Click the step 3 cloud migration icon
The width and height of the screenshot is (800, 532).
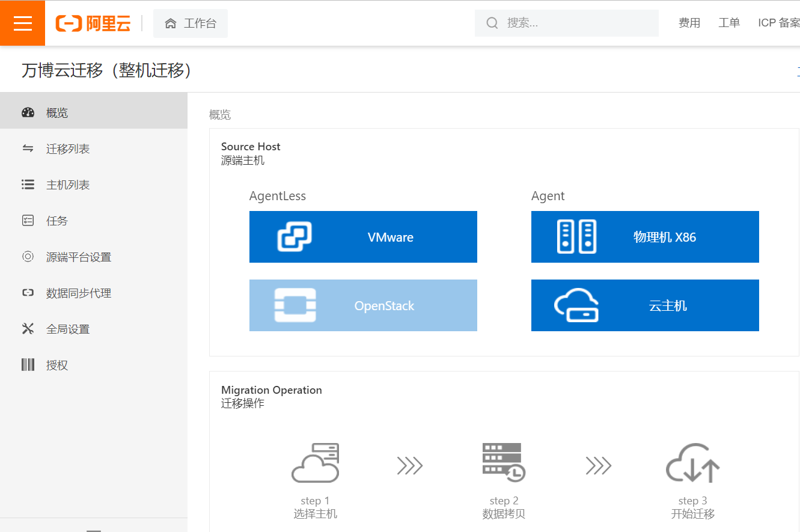(692, 463)
